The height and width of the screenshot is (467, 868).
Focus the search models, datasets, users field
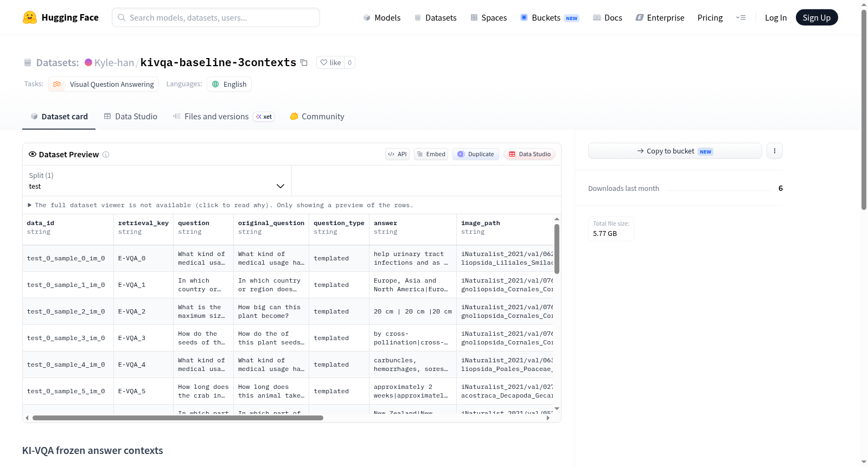[x=216, y=17]
